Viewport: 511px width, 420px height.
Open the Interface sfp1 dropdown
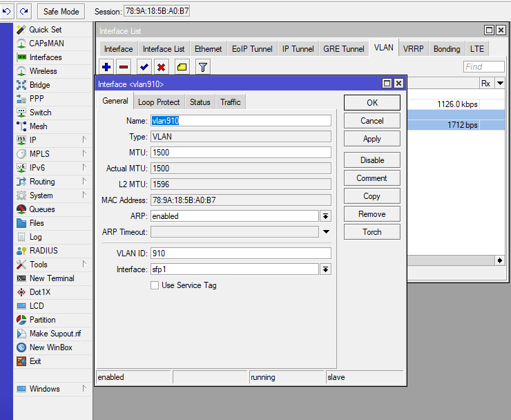[325, 269]
